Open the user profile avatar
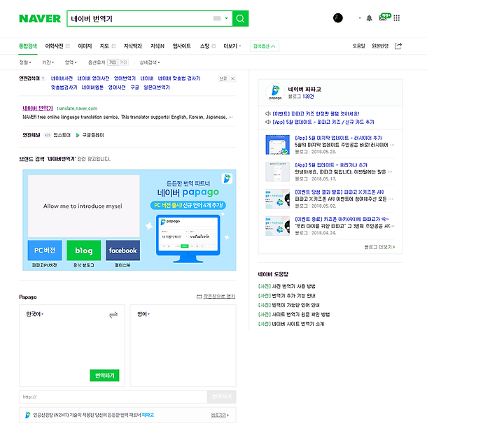This screenshot has height=433, width=504. click(x=338, y=18)
